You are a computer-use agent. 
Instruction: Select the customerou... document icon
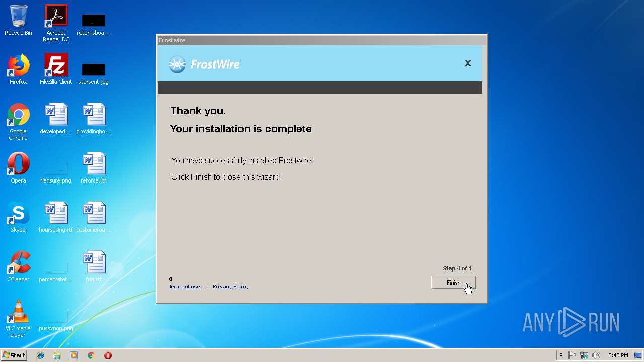[x=94, y=218]
